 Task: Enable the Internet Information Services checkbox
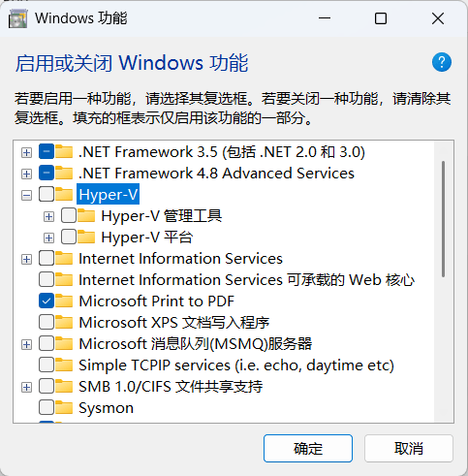pos(47,258)
